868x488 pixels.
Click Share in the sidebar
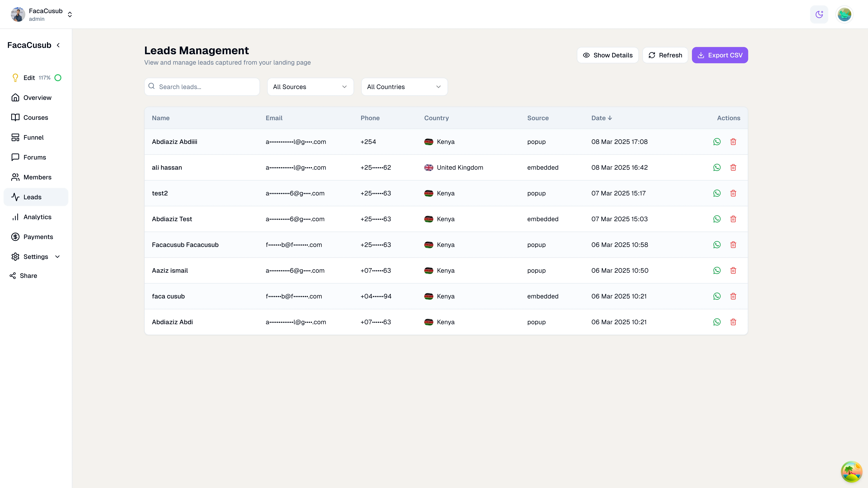pos(24,276)
